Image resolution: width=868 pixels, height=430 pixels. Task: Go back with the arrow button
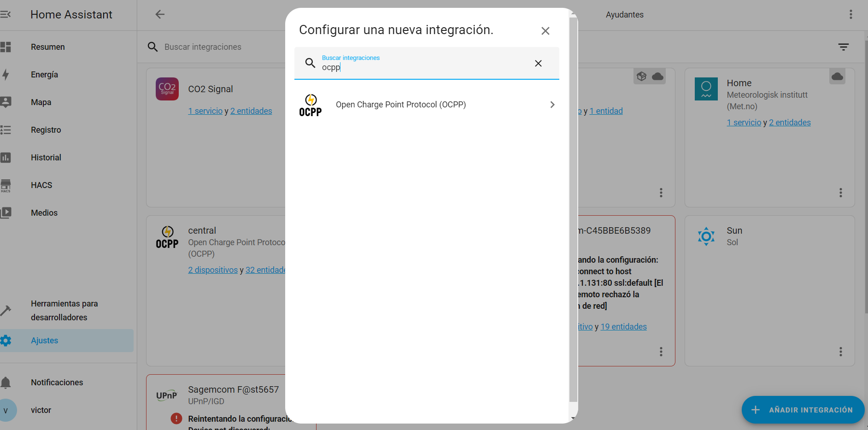click(x=160, y=15)
